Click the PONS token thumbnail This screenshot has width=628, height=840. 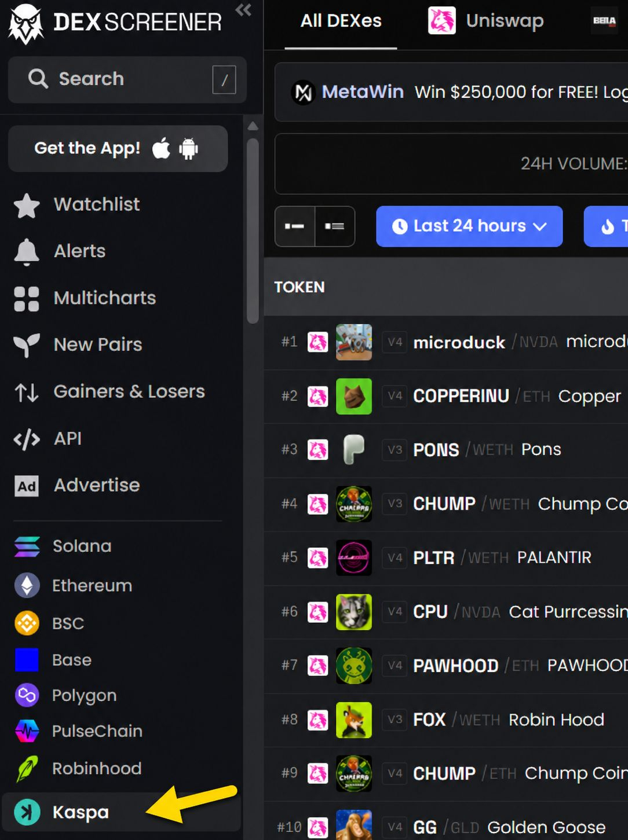pyautogui.click(x=354, y=450)
